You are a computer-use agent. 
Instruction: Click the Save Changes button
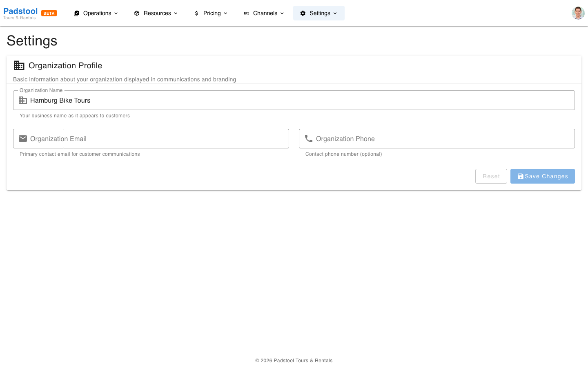pyautogui.click(x=543, y=176)
